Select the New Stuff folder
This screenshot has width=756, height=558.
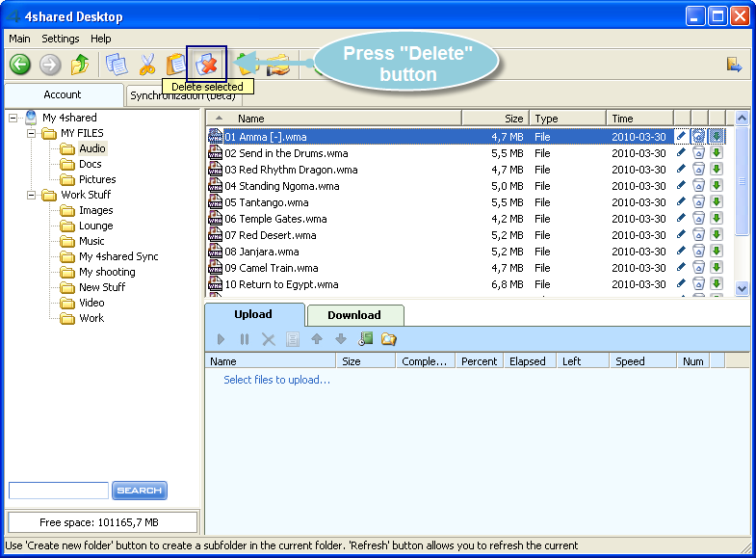[102, 287]
